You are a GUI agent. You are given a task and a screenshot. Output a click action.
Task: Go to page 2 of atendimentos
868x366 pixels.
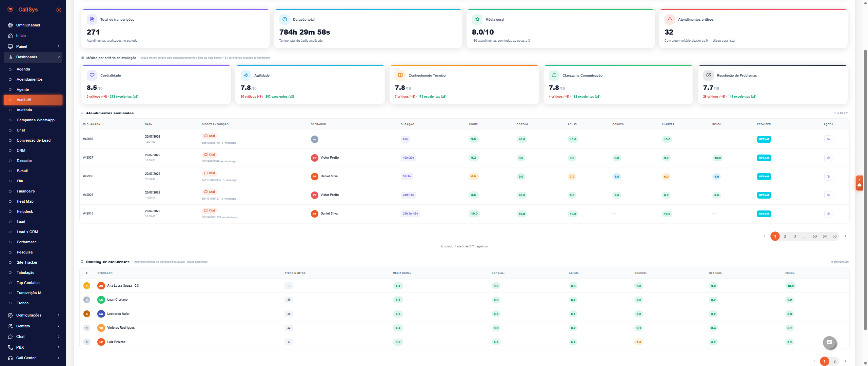point(785,236)
